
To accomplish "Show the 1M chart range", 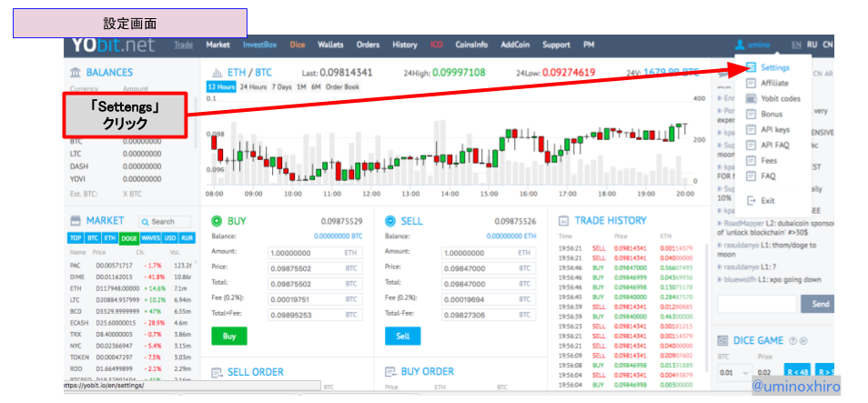I will [x=301, y=87].
